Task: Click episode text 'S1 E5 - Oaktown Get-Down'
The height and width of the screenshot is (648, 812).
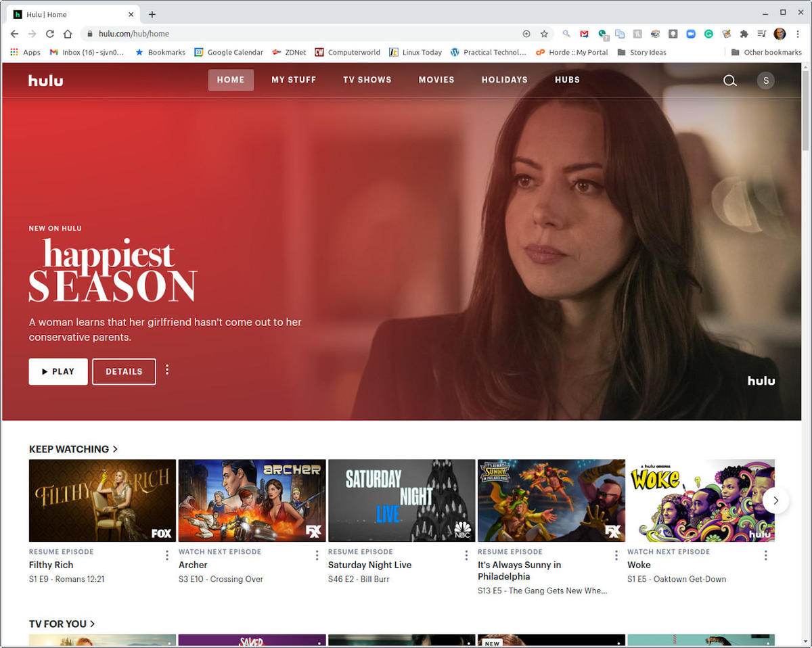Action: click(x=677, y=579)
